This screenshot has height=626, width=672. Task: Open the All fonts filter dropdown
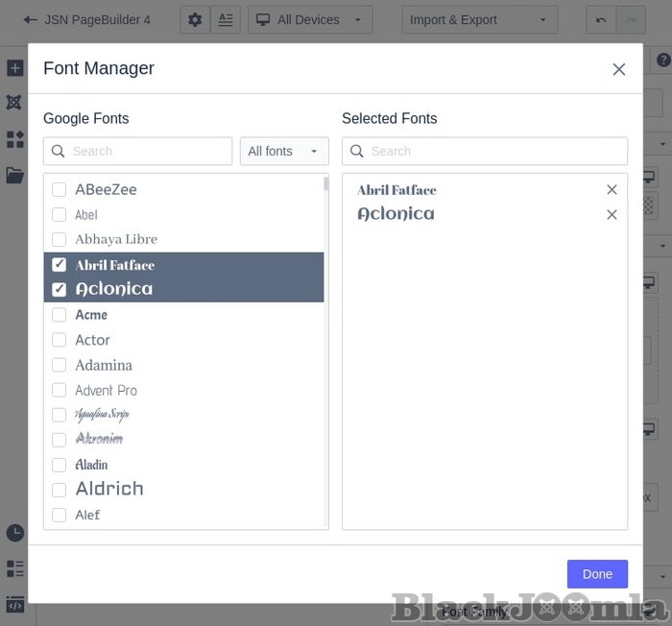(284, 152)
